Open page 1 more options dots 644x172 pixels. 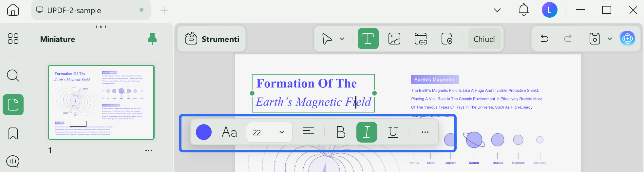[x=149, y=150]
